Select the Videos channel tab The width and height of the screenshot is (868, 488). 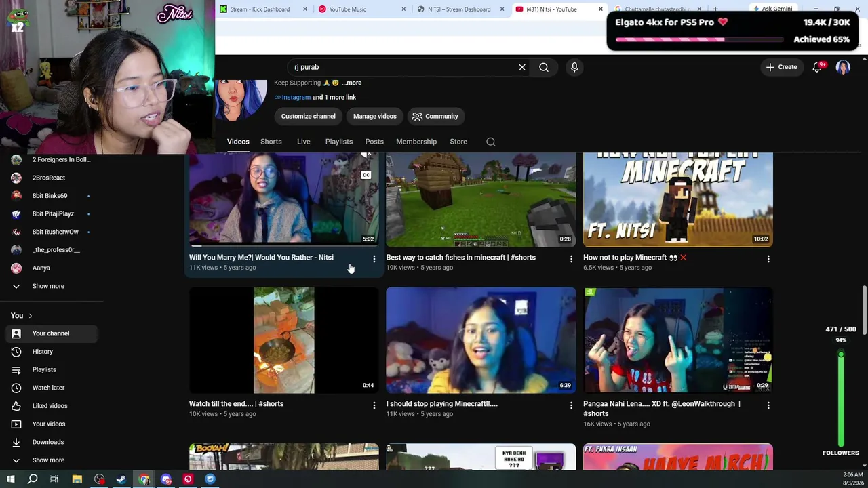[x=238, y=142]
